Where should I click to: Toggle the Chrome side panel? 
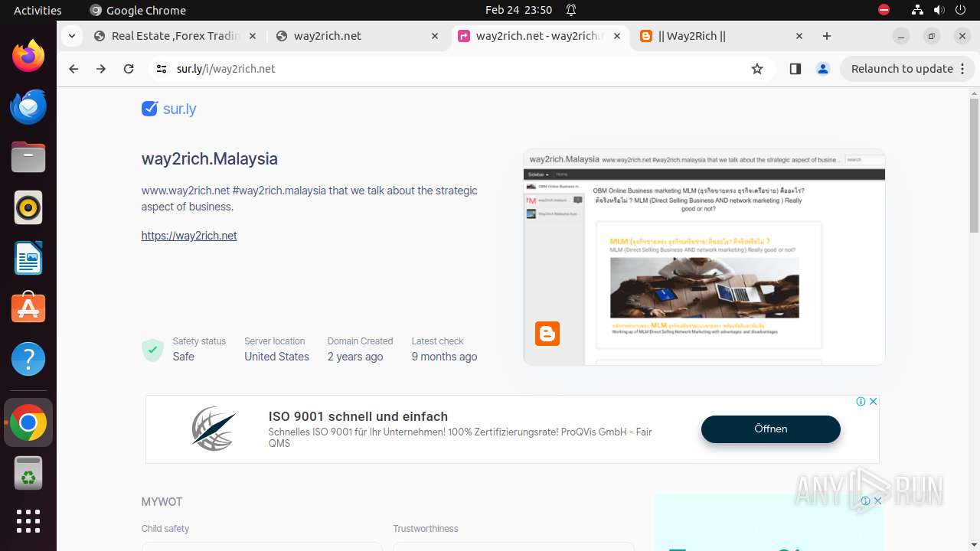[795, 69]
